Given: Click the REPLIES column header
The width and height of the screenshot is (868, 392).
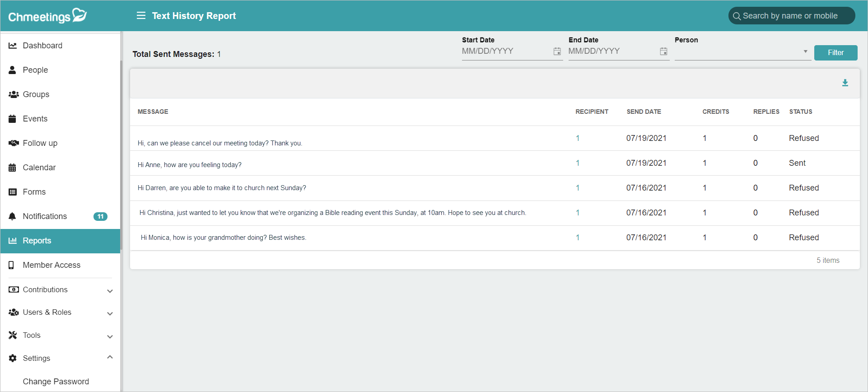Looking at the screenshot, I should (766, 112).
